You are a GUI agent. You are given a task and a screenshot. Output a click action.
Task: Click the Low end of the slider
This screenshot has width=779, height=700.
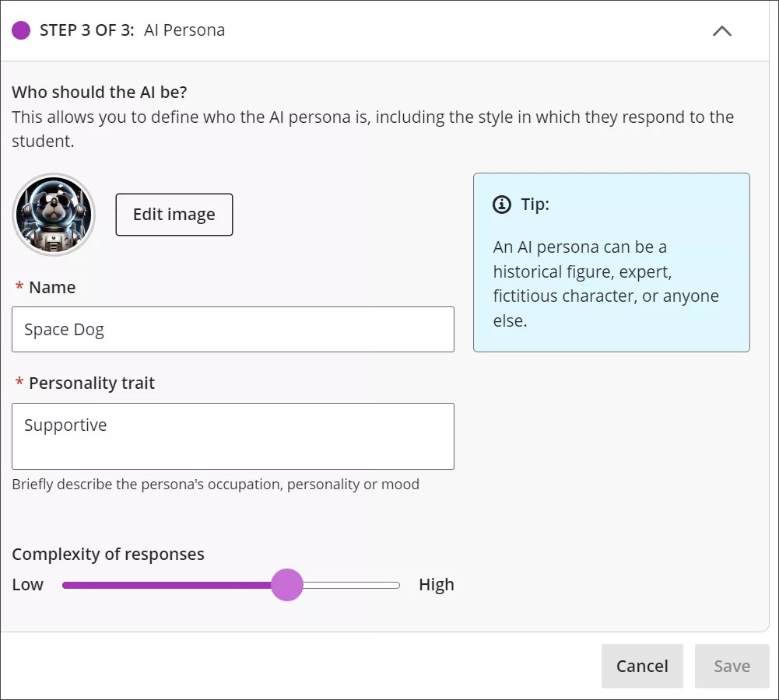tap(27, 584)
